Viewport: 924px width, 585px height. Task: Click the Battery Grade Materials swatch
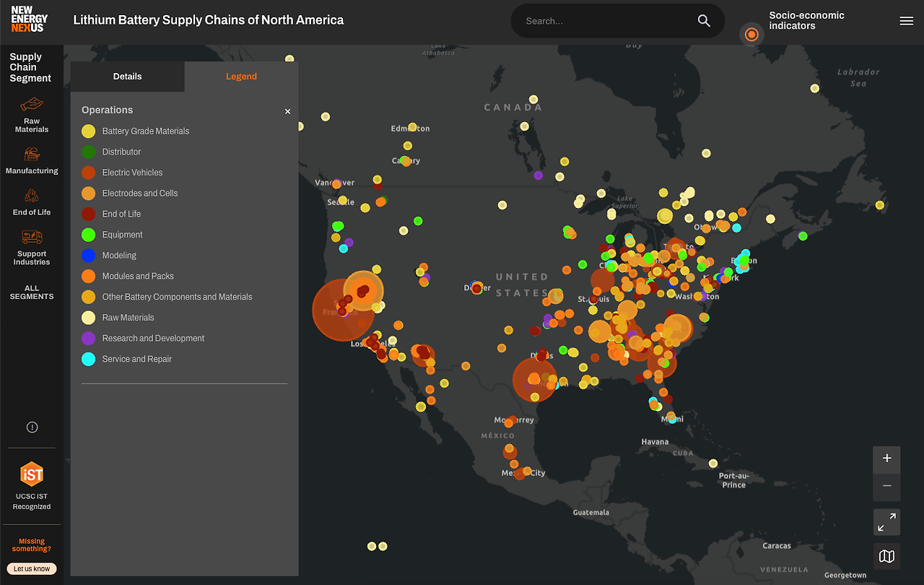(88, 131)
